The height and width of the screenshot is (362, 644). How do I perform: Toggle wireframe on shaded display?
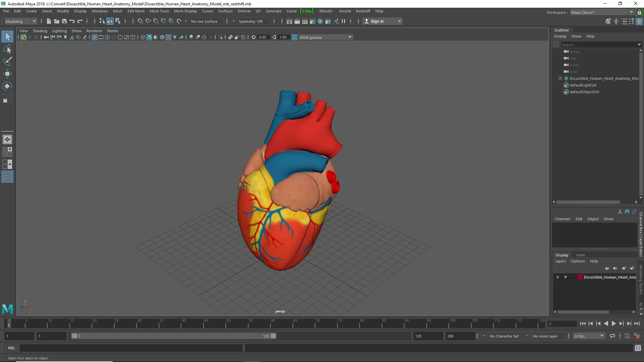pyautogui.click(x=162, y=37)
